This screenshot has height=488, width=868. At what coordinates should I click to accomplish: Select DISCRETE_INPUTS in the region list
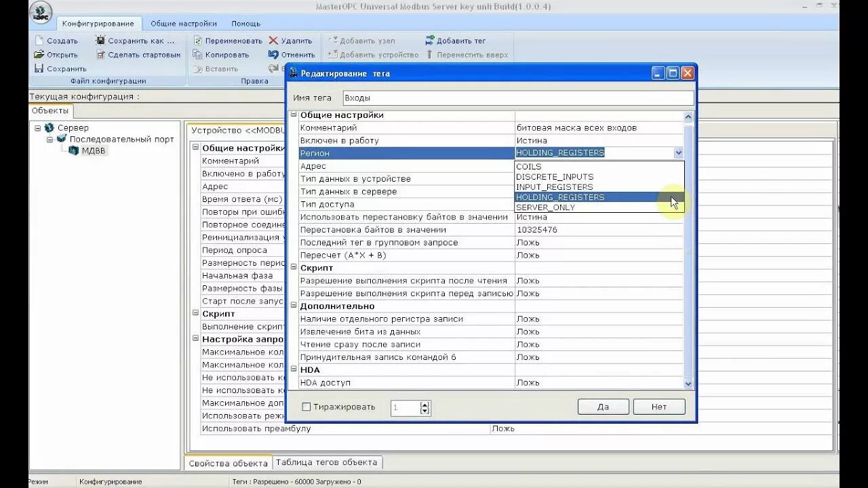[x=599, y=177]
